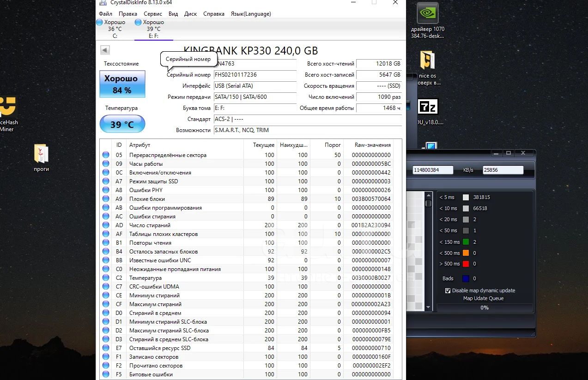Click the Всего хост-чтений value '12018 GB'

point(379,64)
